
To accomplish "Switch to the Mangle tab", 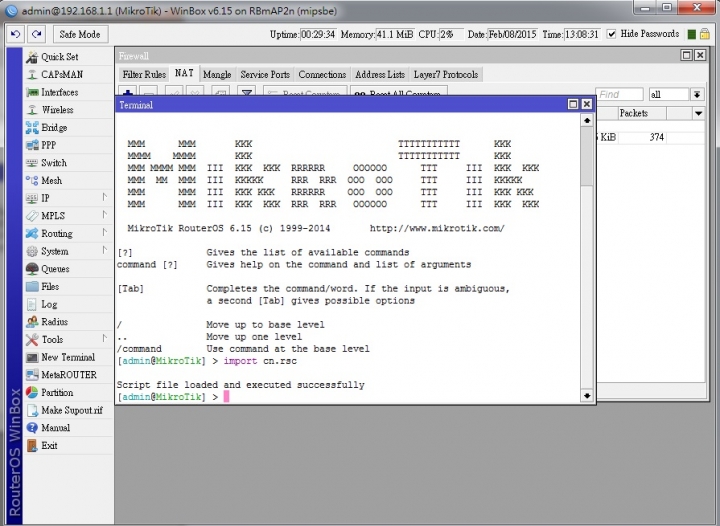I will click(217, 74).
